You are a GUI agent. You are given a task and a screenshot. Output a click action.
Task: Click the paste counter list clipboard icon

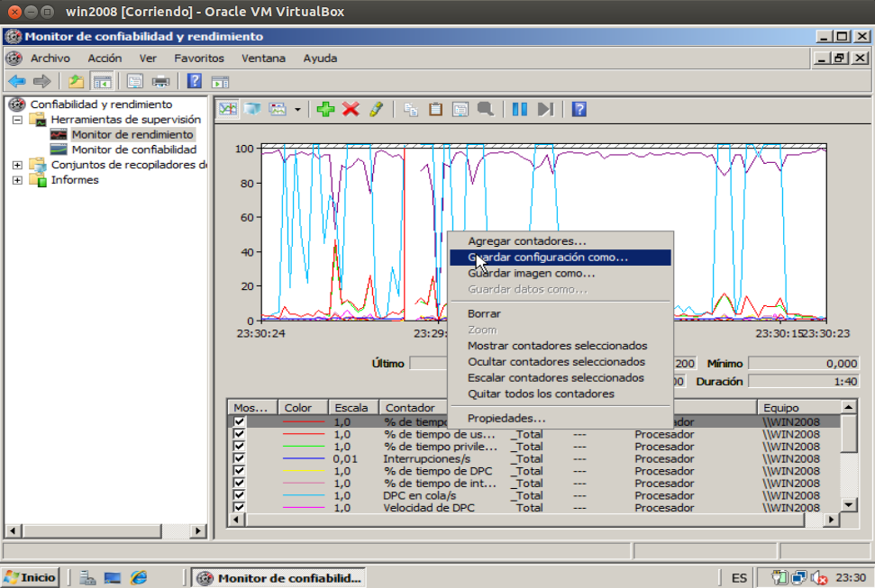coord(435,109)
